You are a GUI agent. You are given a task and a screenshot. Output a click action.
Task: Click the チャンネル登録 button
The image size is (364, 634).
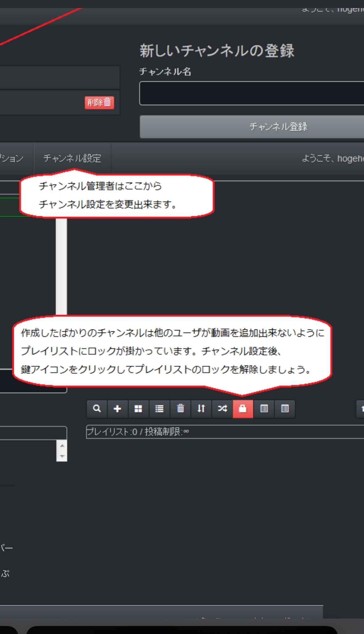click(x=278, y=127)
